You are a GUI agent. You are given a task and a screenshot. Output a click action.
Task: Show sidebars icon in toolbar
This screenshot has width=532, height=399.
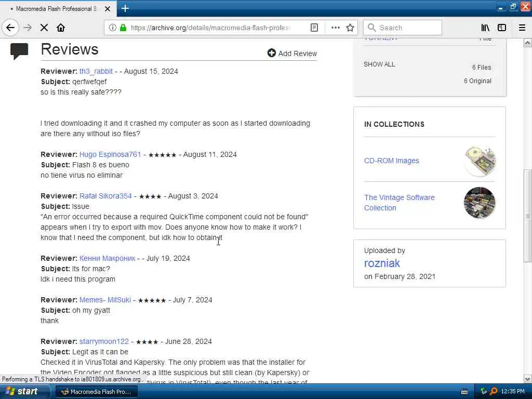click(502, 28)
